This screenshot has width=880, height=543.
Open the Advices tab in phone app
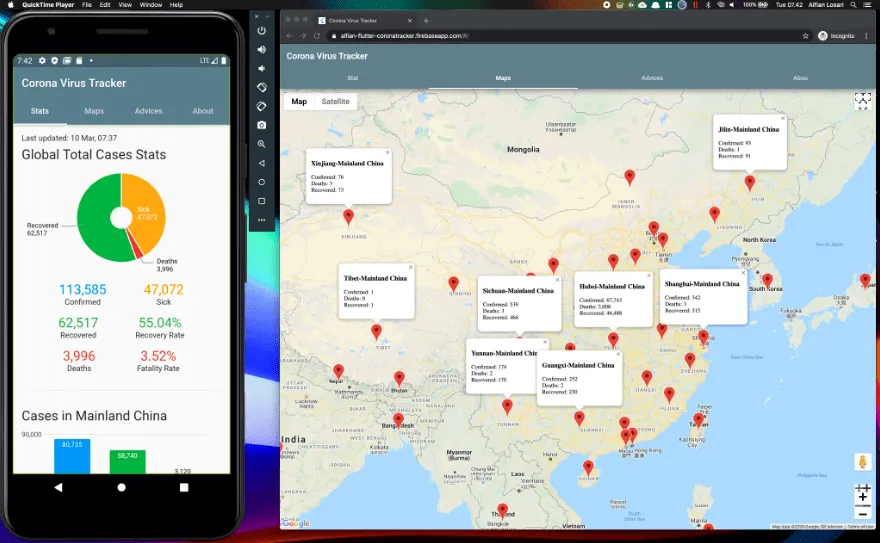tap(148, 111)
